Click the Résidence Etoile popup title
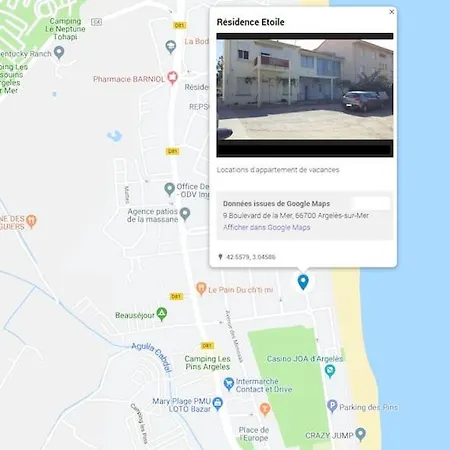This screenshot has height=450, width=450. point(251,22)
